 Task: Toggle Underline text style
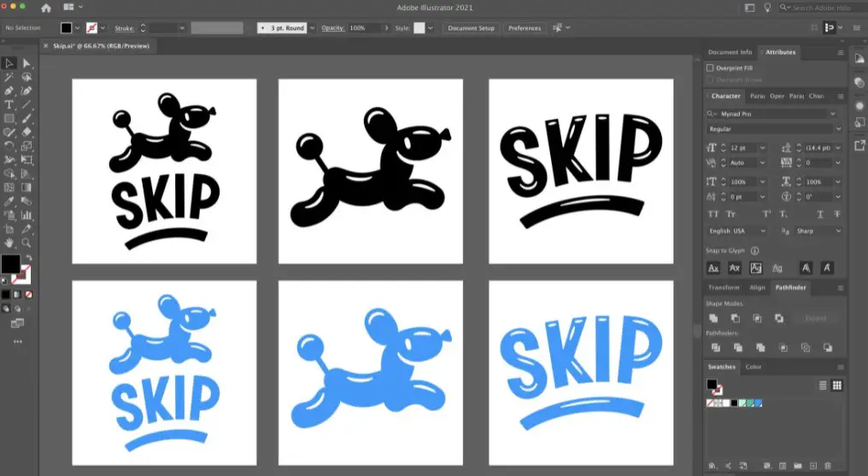820,214
